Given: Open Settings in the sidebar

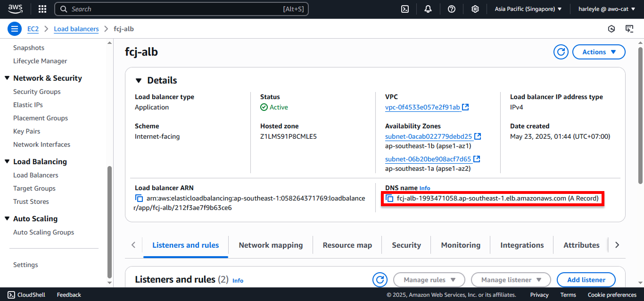Looking at the screenshot, I should coord(25,265).
